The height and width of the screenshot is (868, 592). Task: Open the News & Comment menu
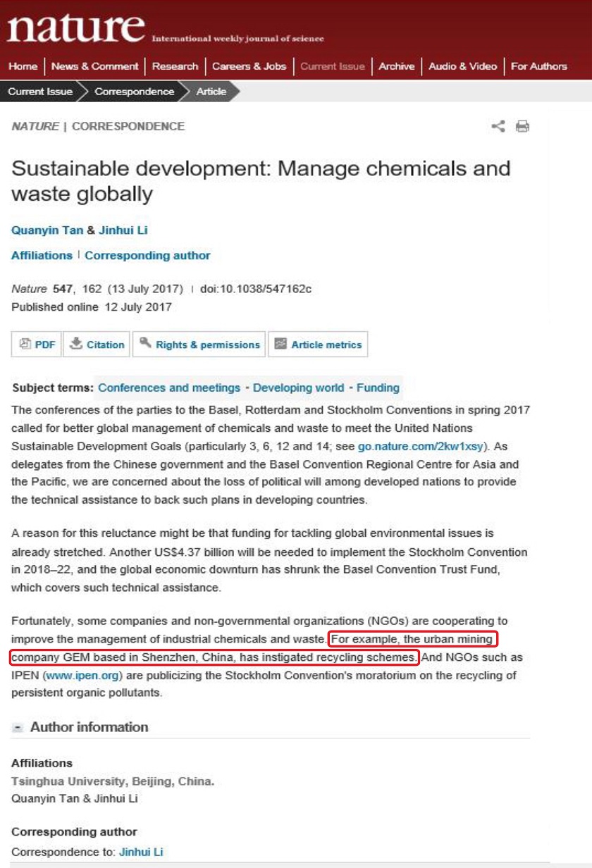[x=96, y=66]
